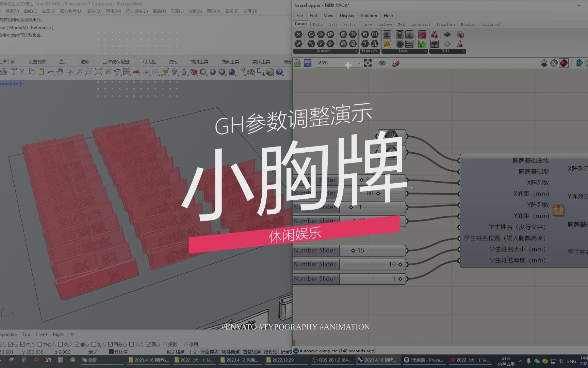Toggle the 点 osnap checkbox
This screenshot has height=368, width=588.
click(10, 344)
